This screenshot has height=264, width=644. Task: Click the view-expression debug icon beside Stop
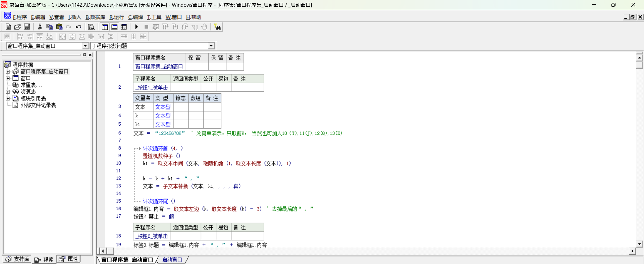pyautogui.click(x=156, y=27)
